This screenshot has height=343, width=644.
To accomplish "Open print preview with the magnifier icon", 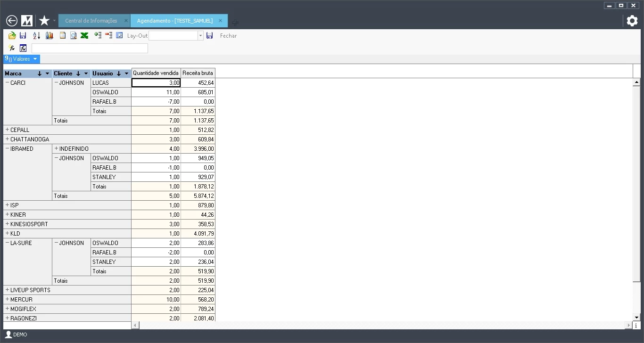I will [74, 36].
